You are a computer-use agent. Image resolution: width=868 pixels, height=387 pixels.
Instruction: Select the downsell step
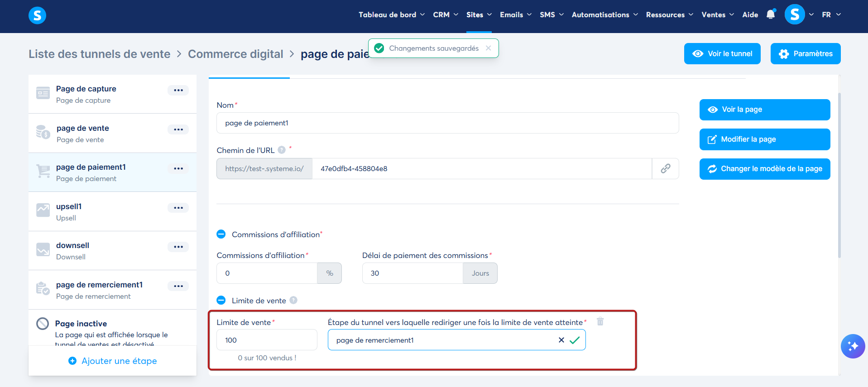[112, 251]
